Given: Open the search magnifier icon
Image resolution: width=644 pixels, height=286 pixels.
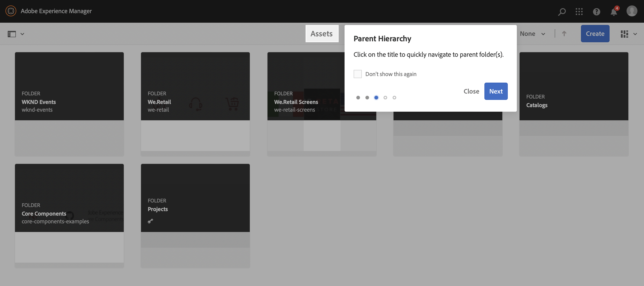Looking at the screenshot, I should tap(562, 12).
